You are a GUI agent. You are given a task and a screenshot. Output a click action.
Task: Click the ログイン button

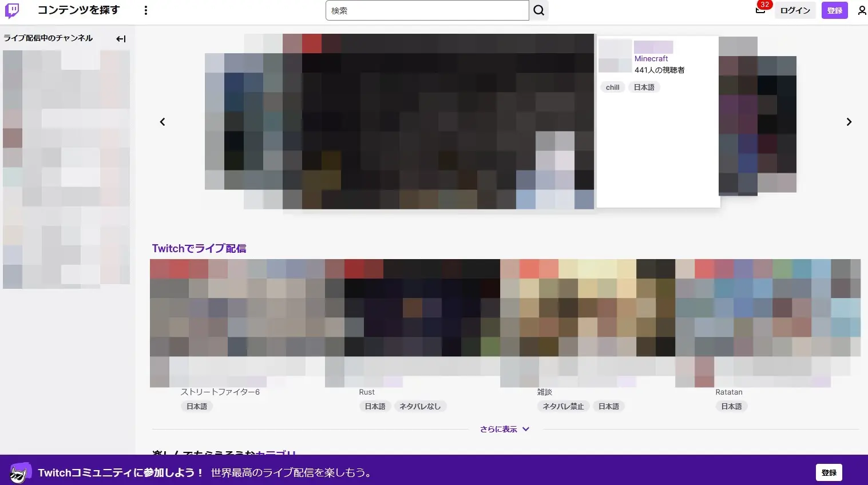click(795, 10)
